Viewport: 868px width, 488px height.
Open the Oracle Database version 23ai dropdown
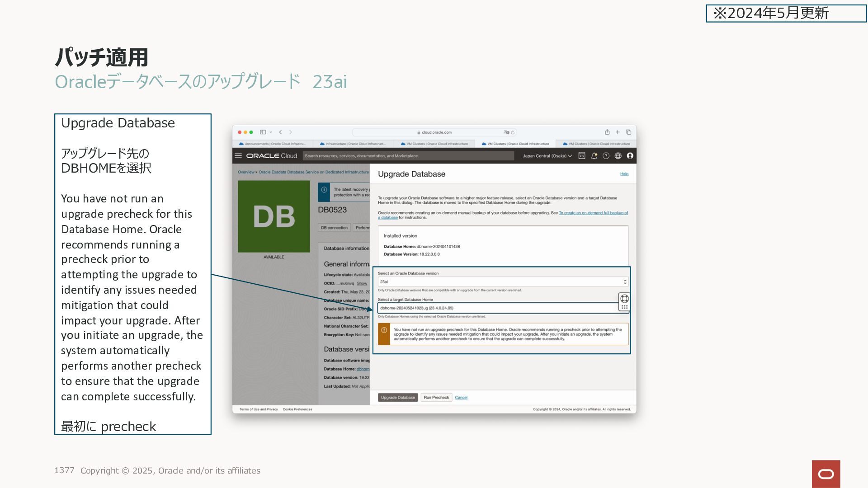coord(503,282)
